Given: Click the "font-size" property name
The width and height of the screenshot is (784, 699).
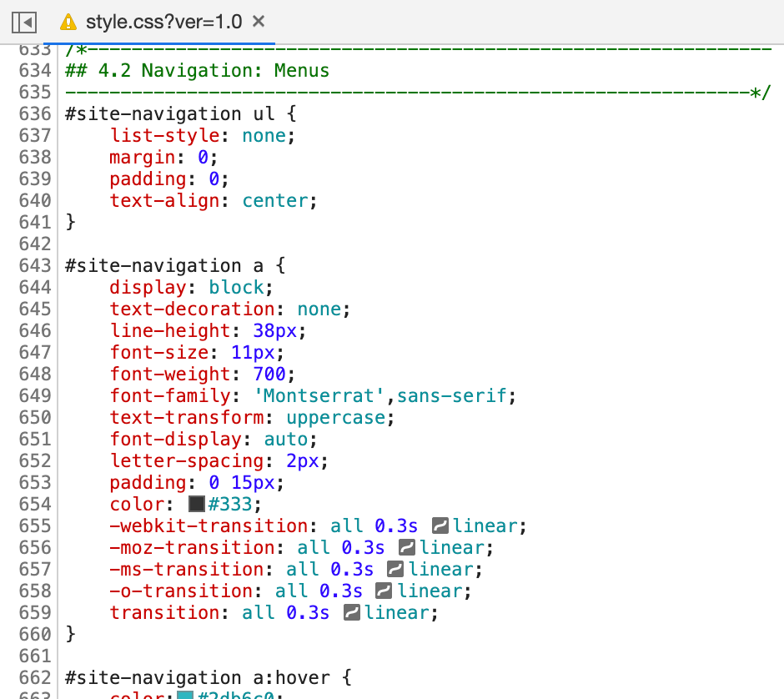Looking at the screenshot, I should [159, 353].
